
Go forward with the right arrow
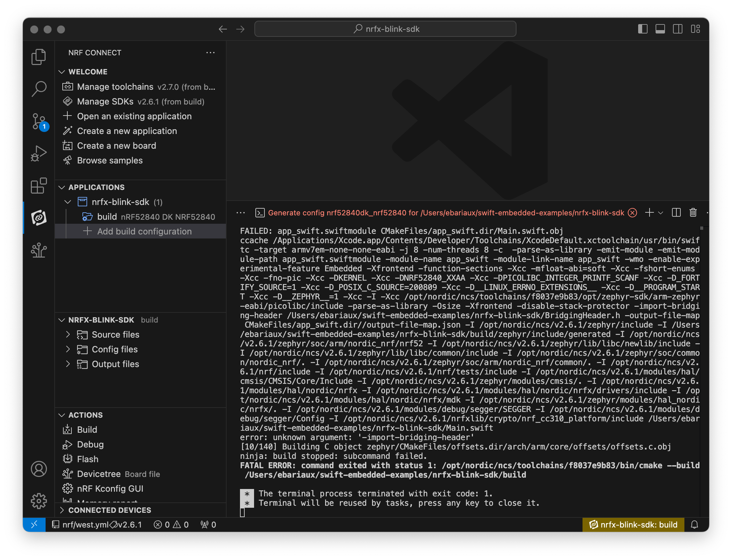[240, 29]
